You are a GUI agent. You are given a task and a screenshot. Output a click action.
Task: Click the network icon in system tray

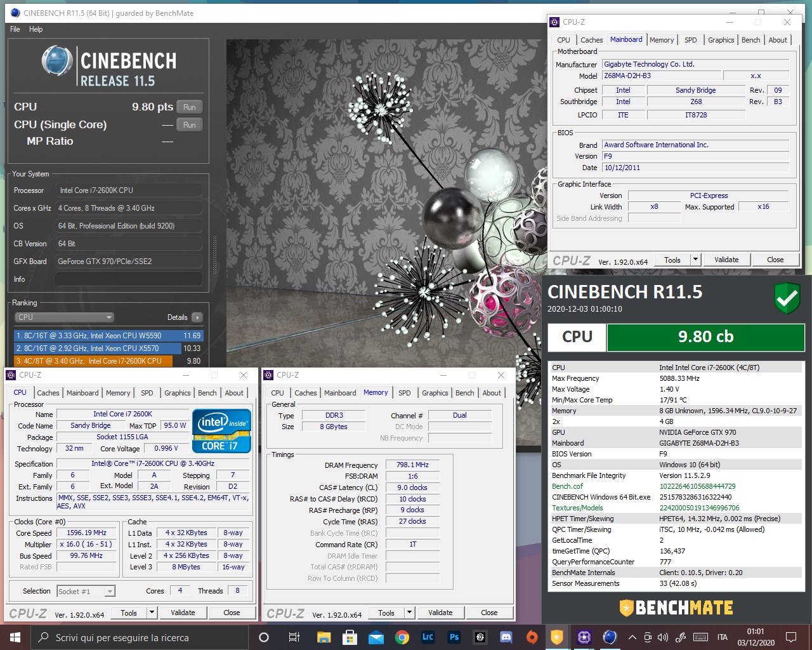pyautogui.click(x=648, y=637)
